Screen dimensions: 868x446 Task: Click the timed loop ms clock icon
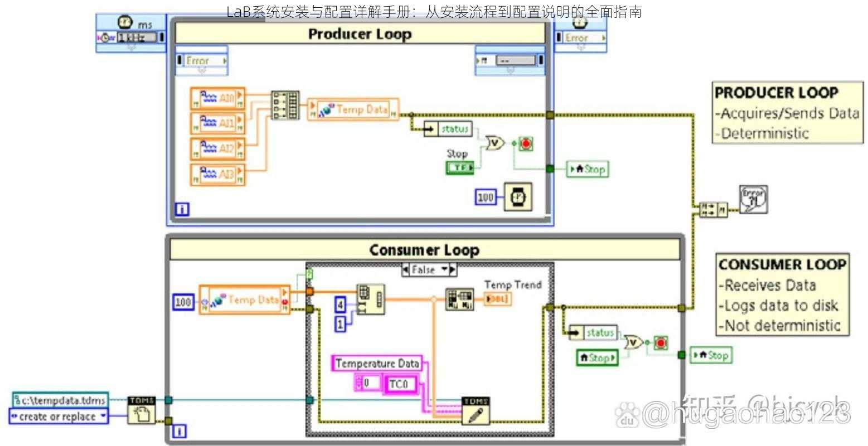point(125,22)
